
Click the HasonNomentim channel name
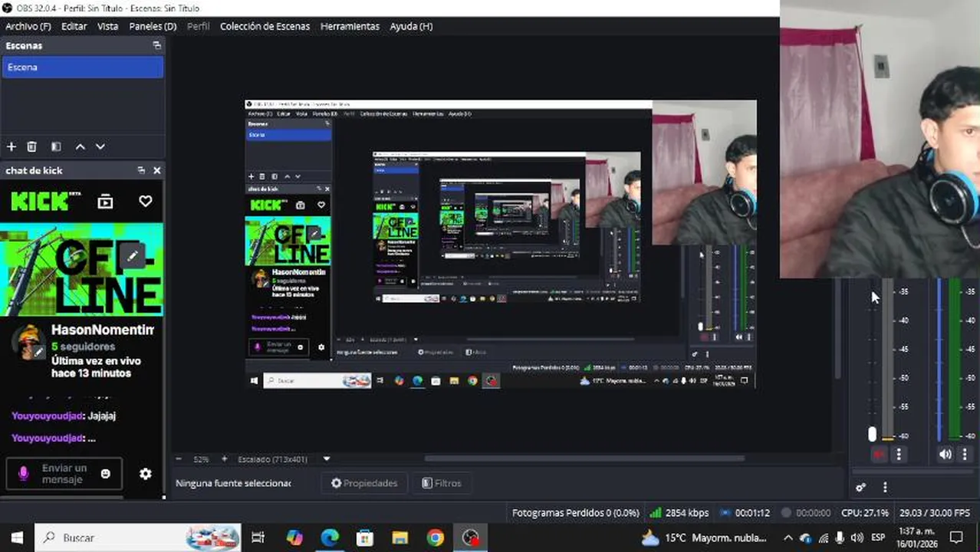103,330
